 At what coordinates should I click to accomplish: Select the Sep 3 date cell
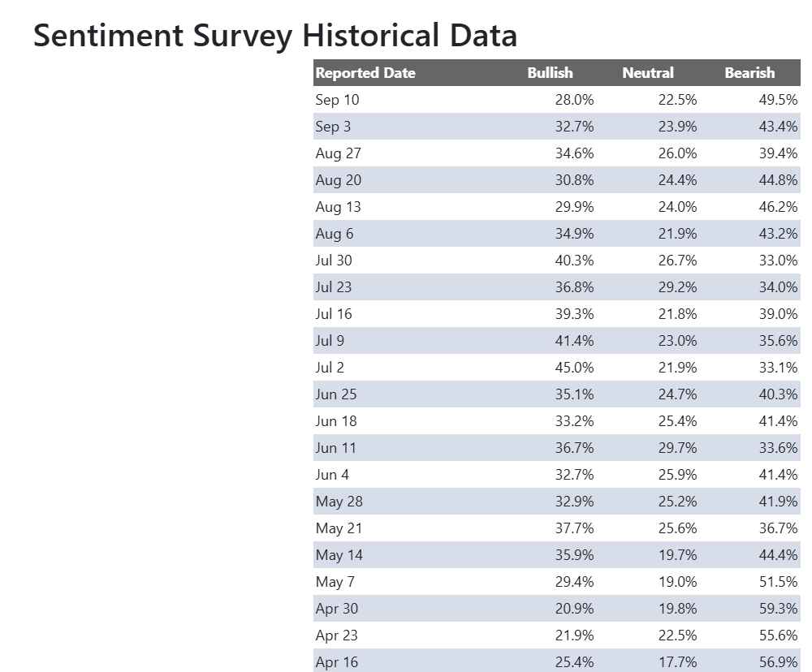point(333,127)
